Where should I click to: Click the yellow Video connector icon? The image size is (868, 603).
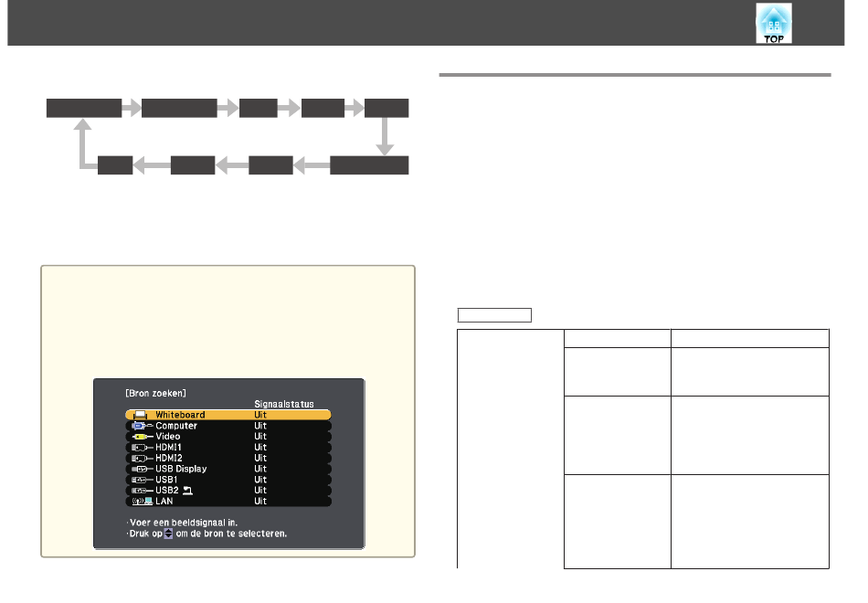point(139,437)
